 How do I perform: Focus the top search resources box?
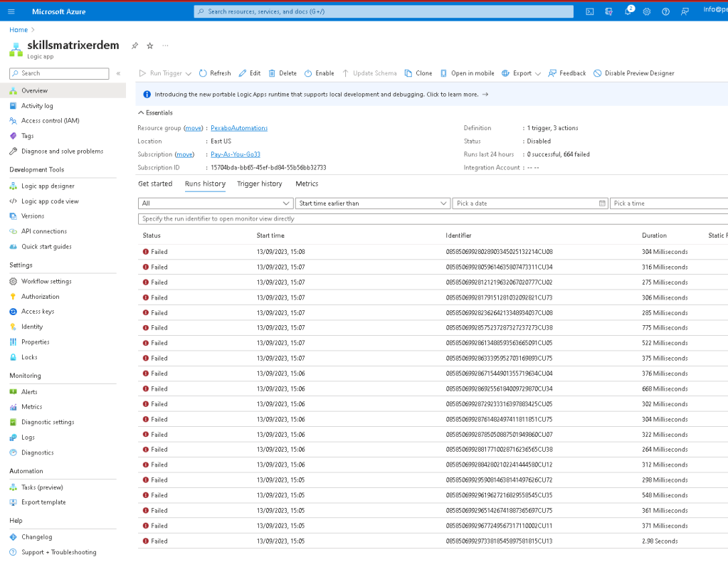point(384,11)
